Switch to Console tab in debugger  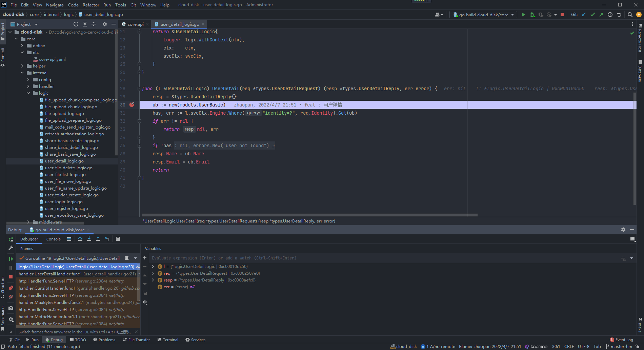54,239
